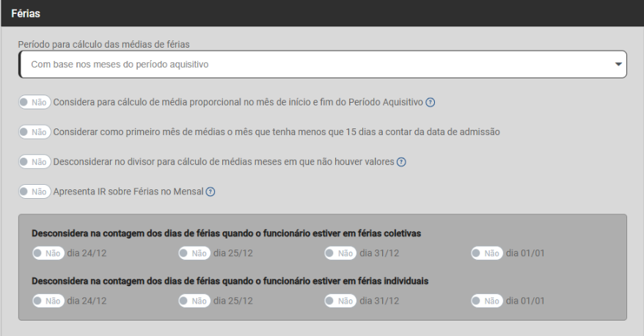
Task: Toggle dia 24/12 under férias coletivas
Action: (48, 253)
